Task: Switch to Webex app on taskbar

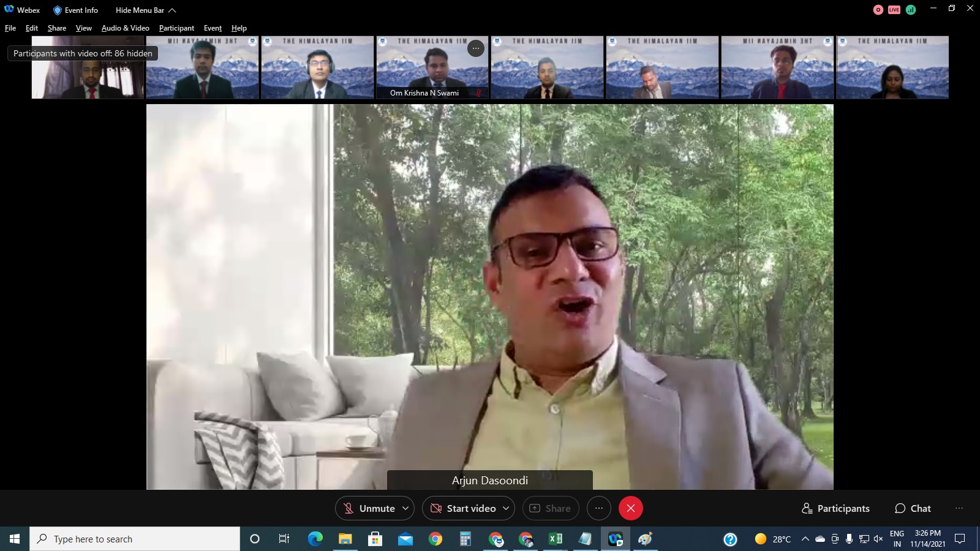Action: pyautogui.click(x=616, y=539)
